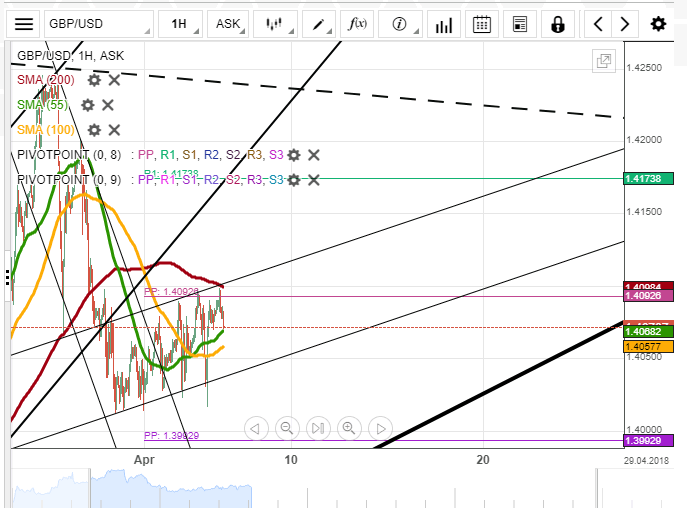Open the candlestick chart type menu
Viewport: 687px width, 511px height.
click(275, 24)
